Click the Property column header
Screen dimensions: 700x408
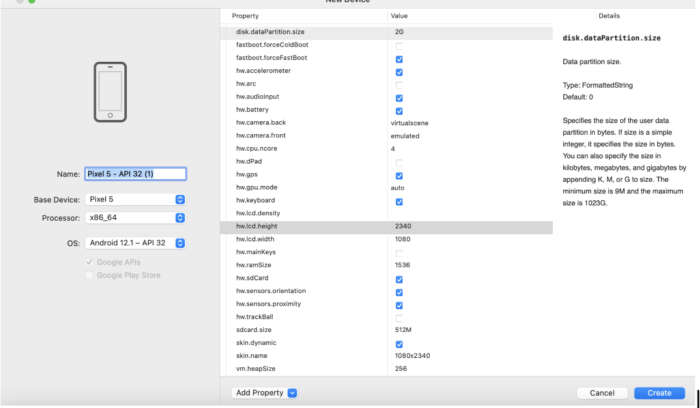point(245,16)
